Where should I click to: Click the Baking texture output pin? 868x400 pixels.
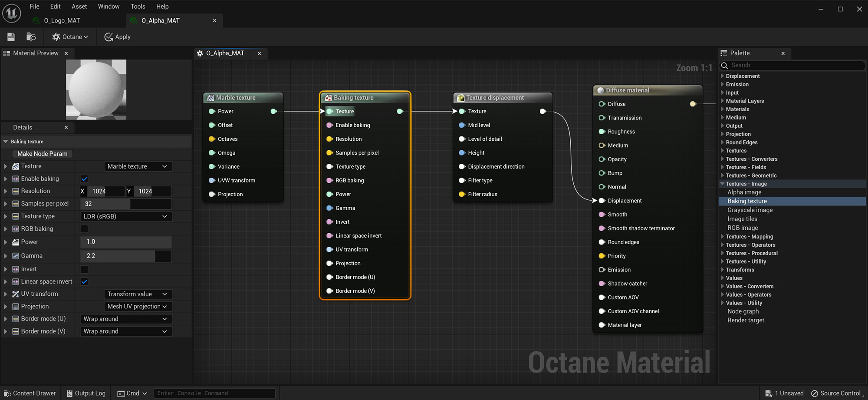click(x=400, y=111)
